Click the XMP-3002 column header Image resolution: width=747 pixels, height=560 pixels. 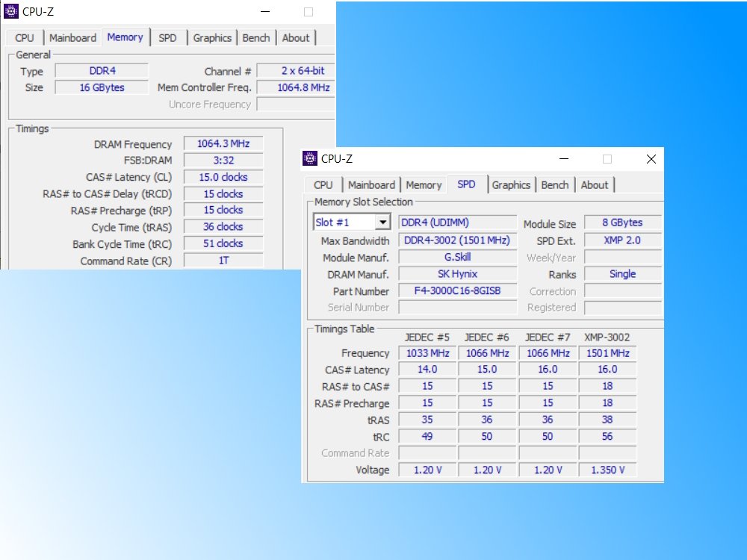(x=607, y=337)
